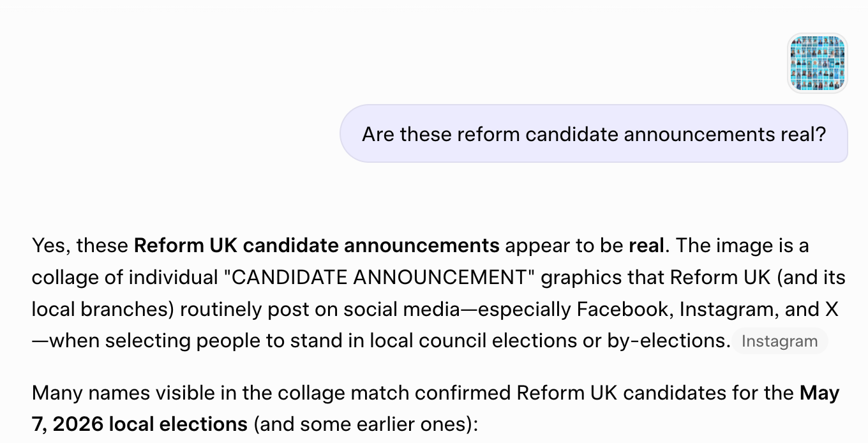Click the user question message bubble

tap(594, 134)
